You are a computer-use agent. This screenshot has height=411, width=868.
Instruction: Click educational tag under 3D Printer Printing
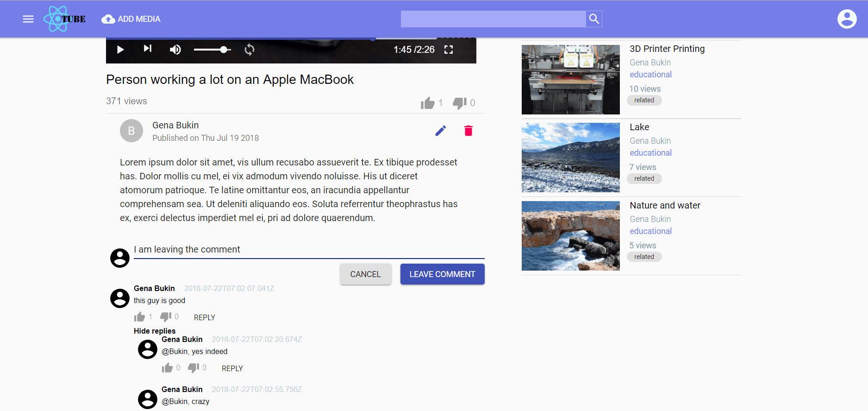650,74
